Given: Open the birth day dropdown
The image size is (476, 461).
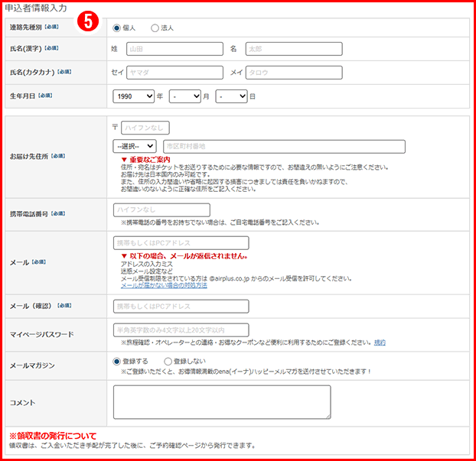Looking at the screenshot, I should [x=231, y=96].
